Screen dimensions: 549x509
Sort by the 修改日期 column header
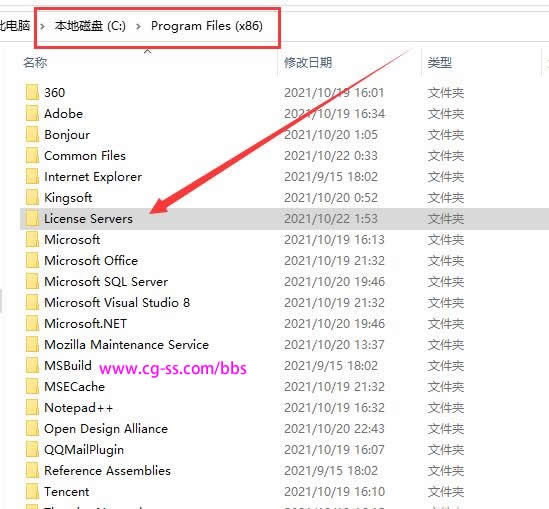click(308, 63)
